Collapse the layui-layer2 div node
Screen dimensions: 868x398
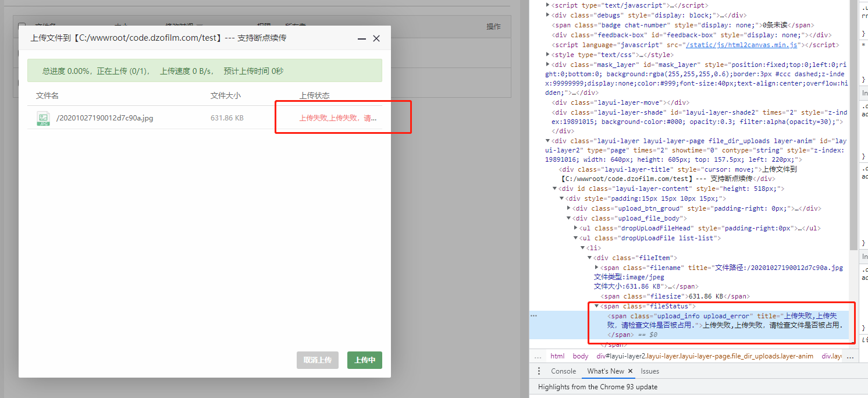click(547, 140)
